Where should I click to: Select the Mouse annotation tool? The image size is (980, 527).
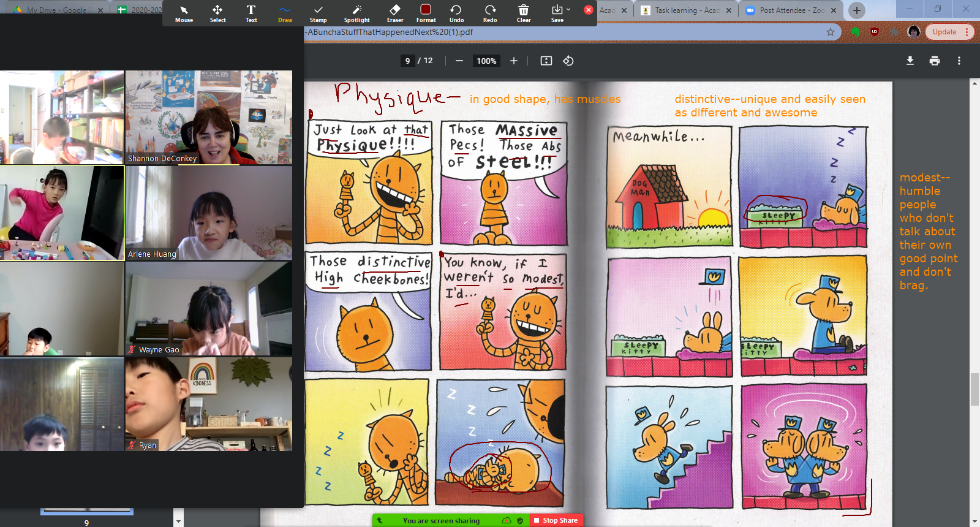coord(184,13)
